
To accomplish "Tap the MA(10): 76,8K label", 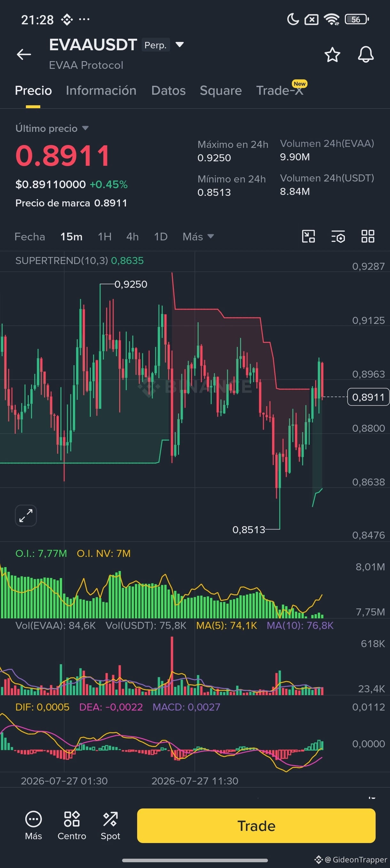I will [x=300, y=625].
